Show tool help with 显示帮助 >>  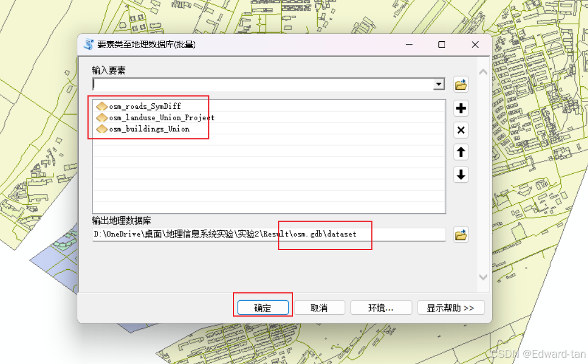[x=451, y=308]
